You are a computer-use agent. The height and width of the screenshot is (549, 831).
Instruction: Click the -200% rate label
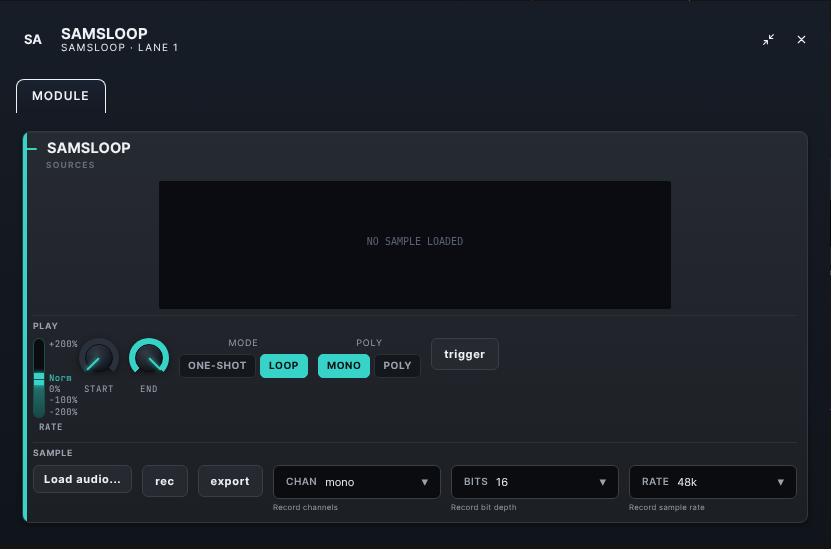(x=63, y=412)
